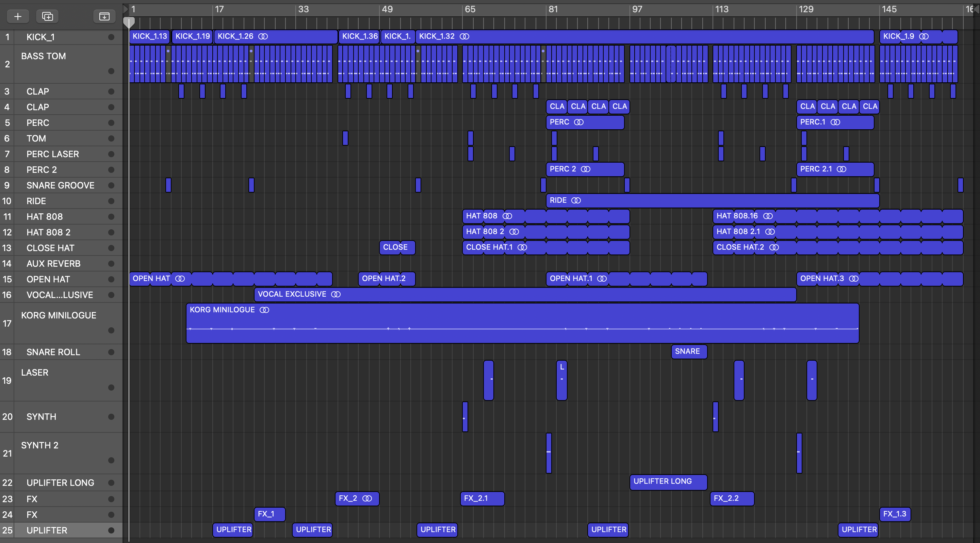
Task: Select the BASS TOM track header
Action: pyautogui.click(x=43, y=56)
